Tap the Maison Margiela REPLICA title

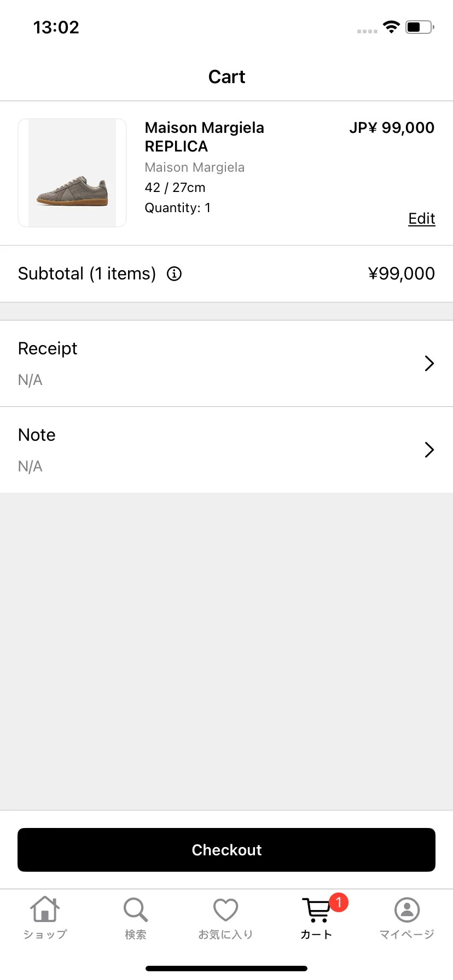[205, 137]
